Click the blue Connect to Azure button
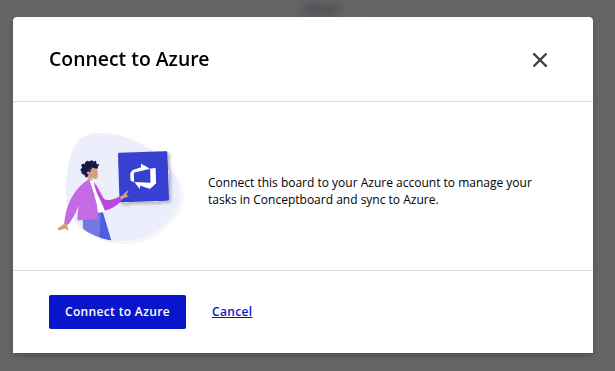 [117, 312]
